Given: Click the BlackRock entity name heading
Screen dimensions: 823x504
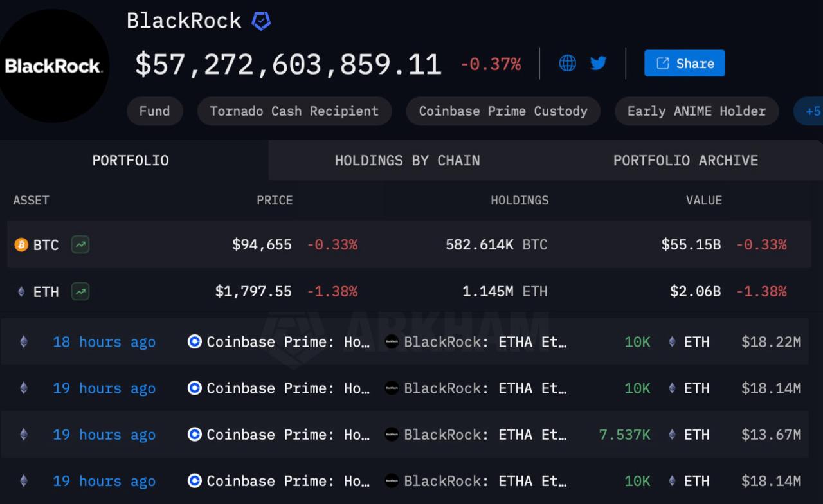Looking at the screenshot, I should tap(184, 21).
